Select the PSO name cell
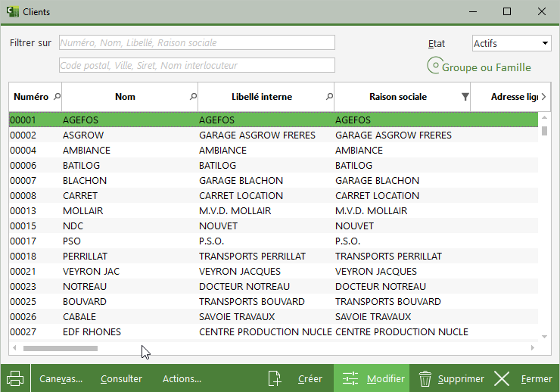Viewport: 560px width, 392px height. coord(71,241)
